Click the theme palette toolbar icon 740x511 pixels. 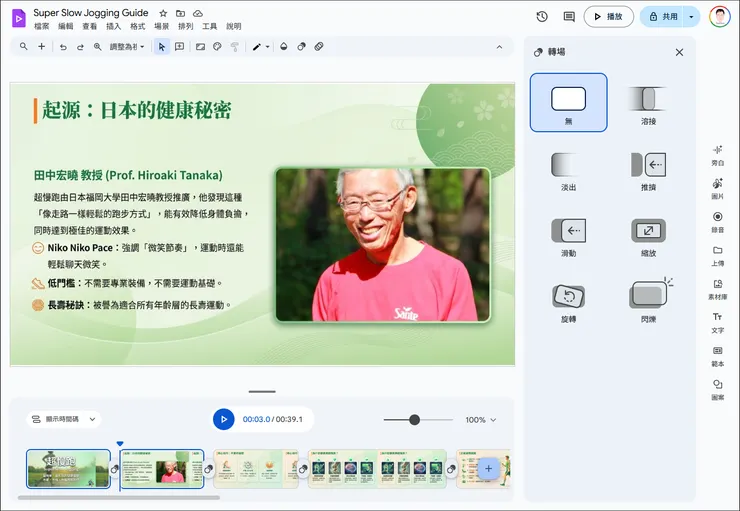click(x=217, y=47)
